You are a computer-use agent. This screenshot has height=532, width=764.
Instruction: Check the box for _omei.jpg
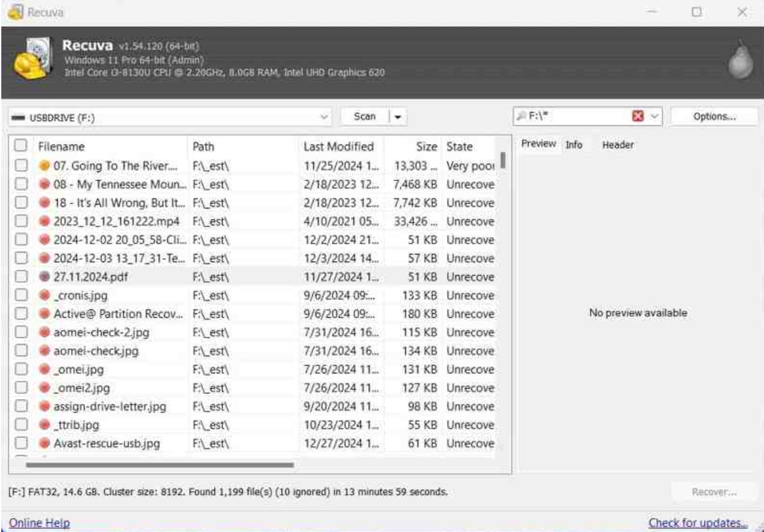[x=21, y=369]
